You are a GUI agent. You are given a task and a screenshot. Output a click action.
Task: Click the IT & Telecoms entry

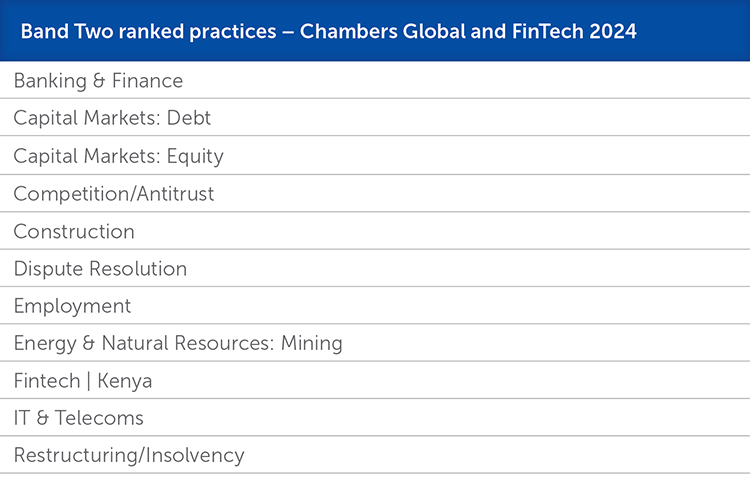point(375,417)
